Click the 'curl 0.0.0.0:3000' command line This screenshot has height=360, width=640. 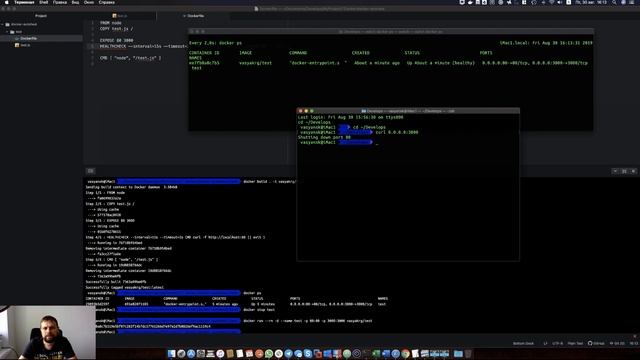point(397,132)
